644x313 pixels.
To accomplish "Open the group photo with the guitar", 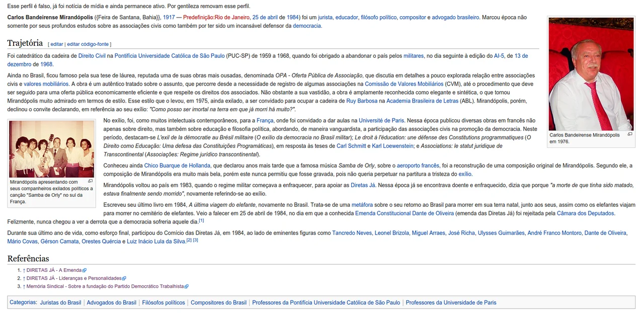I will point(51,149).
